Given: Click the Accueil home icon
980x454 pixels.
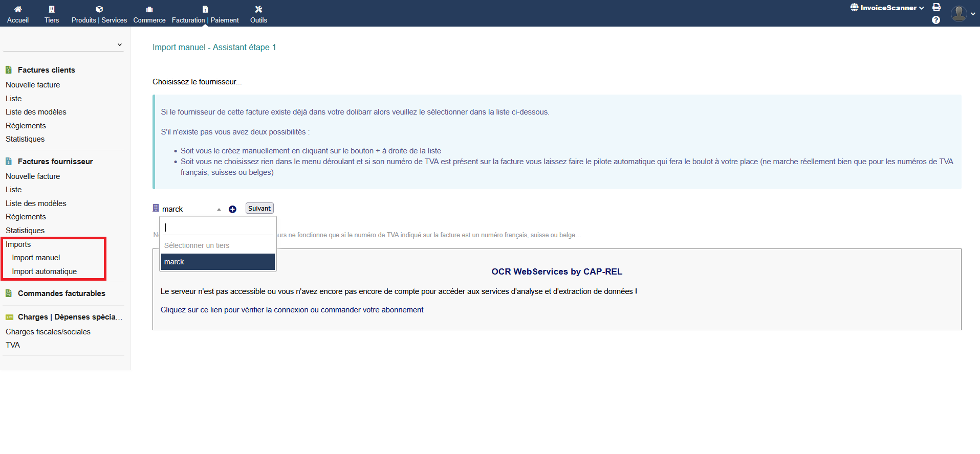Looking at the screenshot, I should (18, 9).
